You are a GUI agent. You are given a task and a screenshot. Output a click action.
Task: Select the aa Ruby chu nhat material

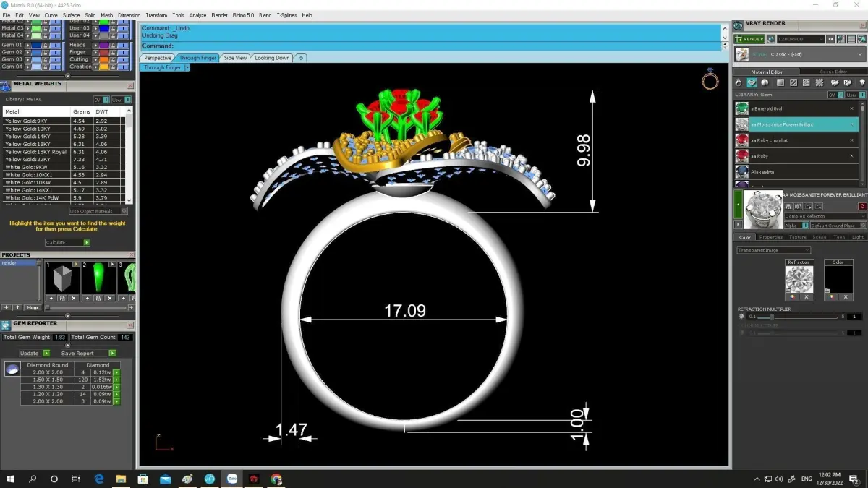[x=796, y=140]
